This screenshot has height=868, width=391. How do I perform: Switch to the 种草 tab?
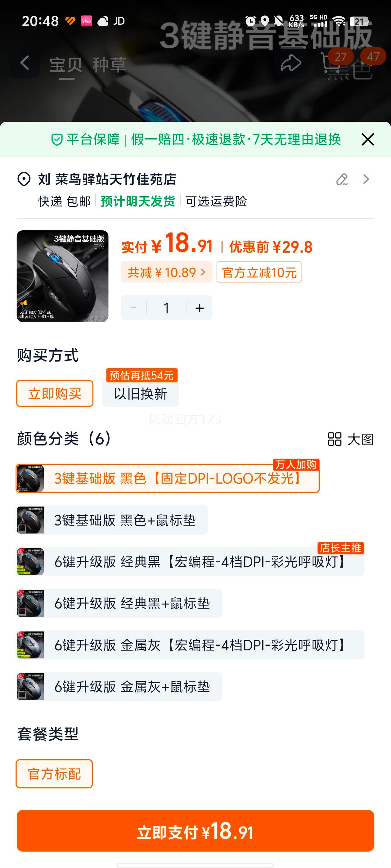click(109, 65)
